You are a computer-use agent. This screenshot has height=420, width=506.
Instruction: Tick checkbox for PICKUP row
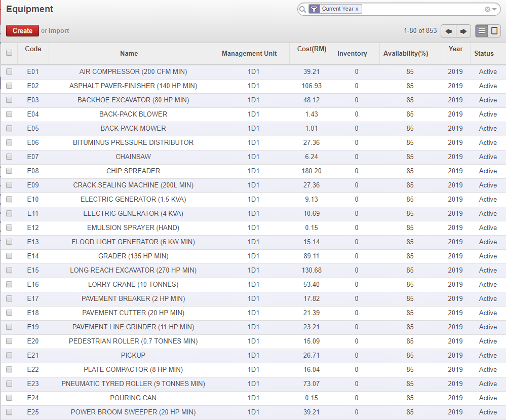tap(9, 356)
